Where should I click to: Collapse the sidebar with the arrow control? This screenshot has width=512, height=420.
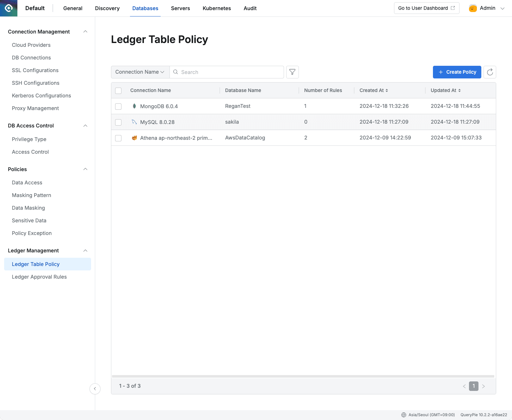[x=95, y=389]
